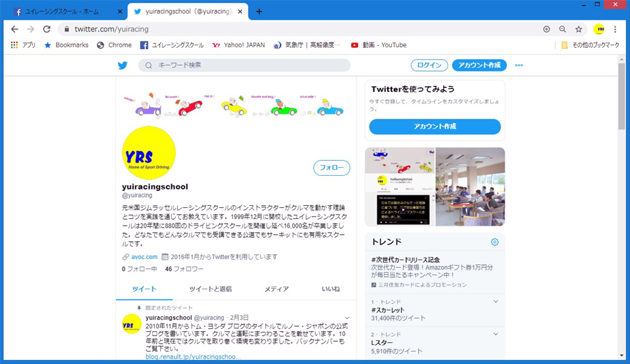Open the classroom photo thumbnail
The width and height of the screenshot is (630, 364).
[x=470, y=187]
